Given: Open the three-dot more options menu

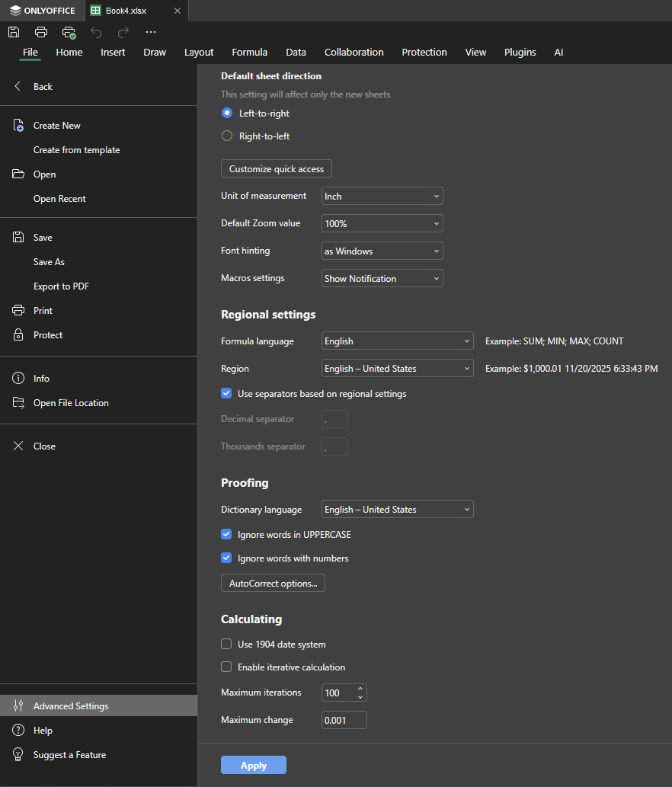Looking at the screenshot, I should 151,32.
